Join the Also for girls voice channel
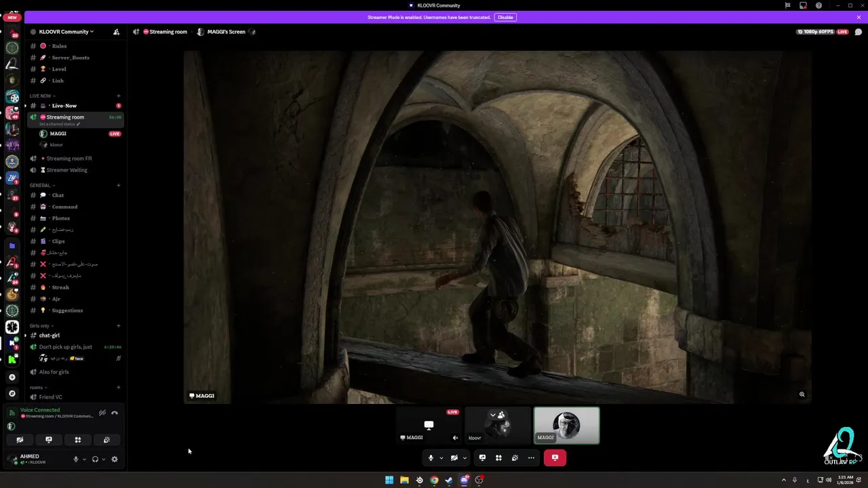 (x=75, y=372)
